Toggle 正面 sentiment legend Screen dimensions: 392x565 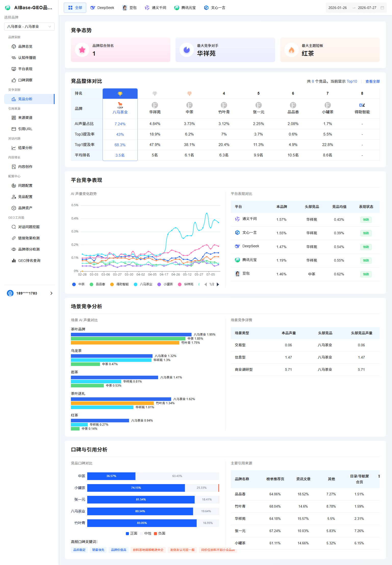[x=132, y=533]
